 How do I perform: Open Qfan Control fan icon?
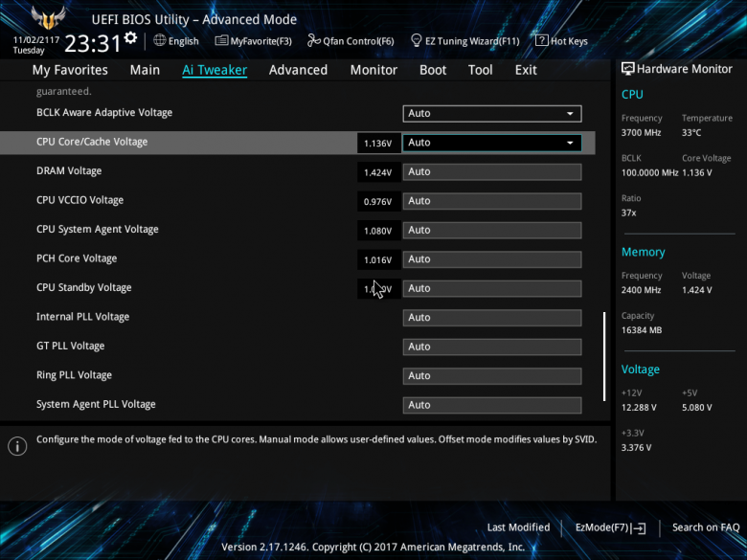313,40
